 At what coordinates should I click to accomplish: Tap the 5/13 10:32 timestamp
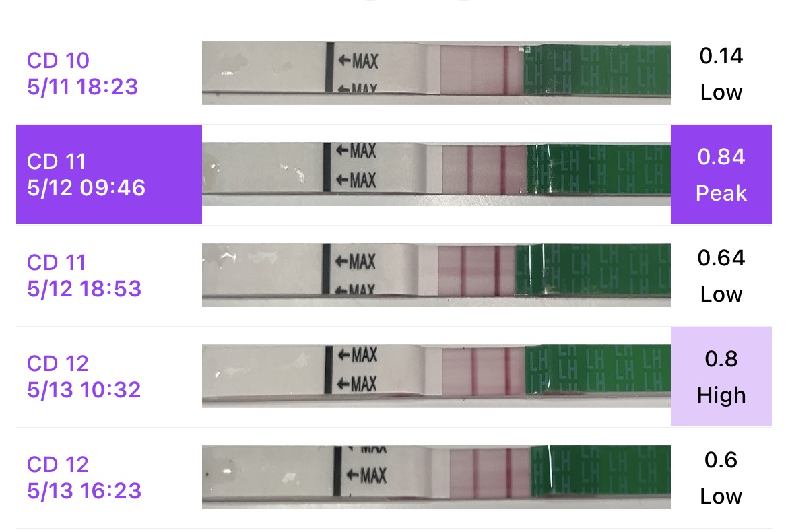84,389
